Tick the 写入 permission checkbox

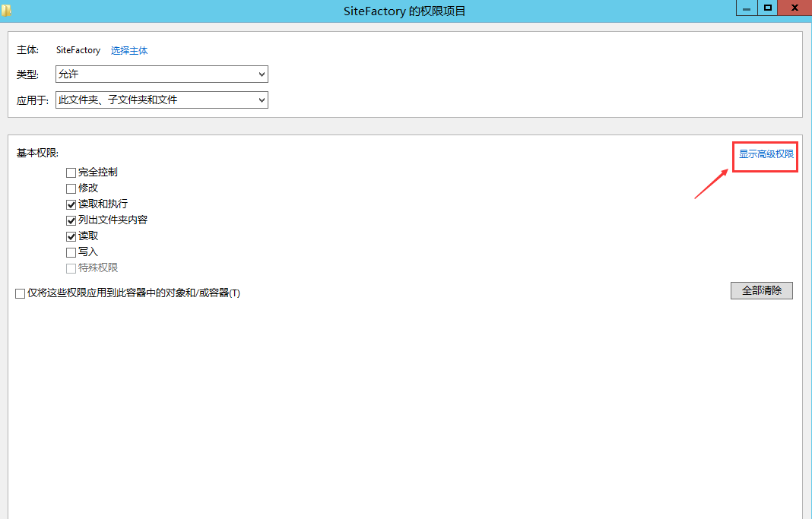(x=71, y=252)
